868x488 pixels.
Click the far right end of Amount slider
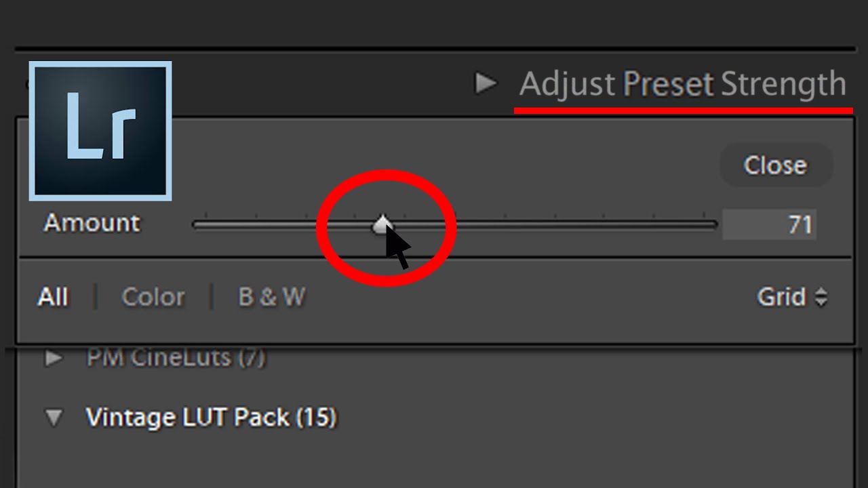click(713, 225)
